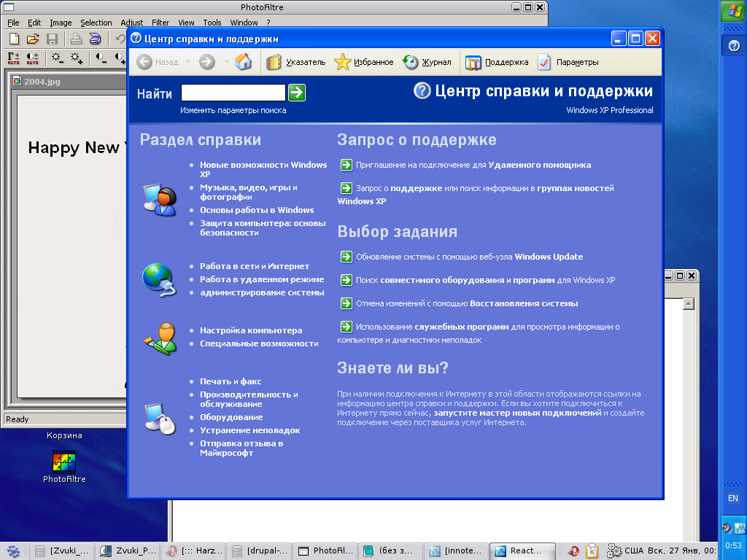Image resolution: width=747 pixels, height=560 pixels.
Task: Open Печать и факс topic
Action: tap(231, 381)
